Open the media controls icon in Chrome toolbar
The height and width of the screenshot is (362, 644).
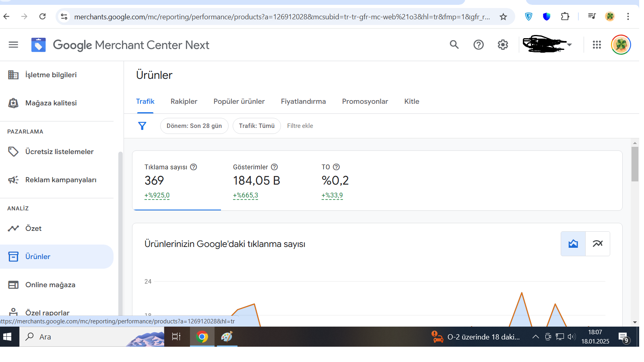point(592,16)
